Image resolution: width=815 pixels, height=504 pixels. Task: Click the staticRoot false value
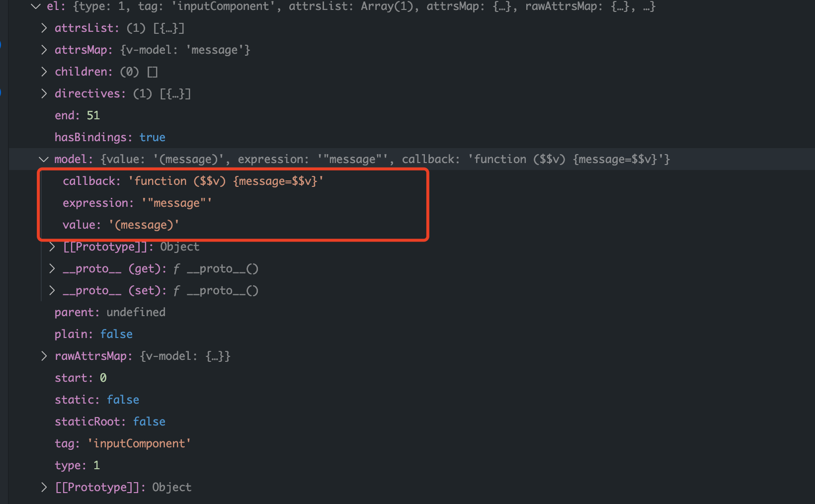coord(149,421)
